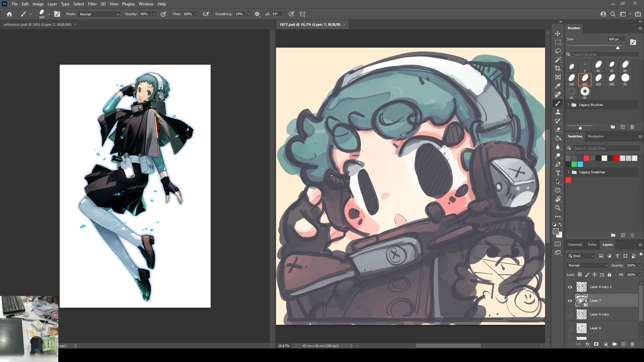Screen dimensions: 644x362
Task: Open the smoothing options gear
Action: (x=257, y=14)
